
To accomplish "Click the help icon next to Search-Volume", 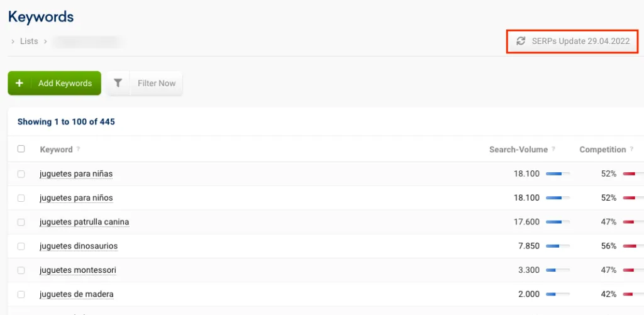I will click(x=553, y=149).
